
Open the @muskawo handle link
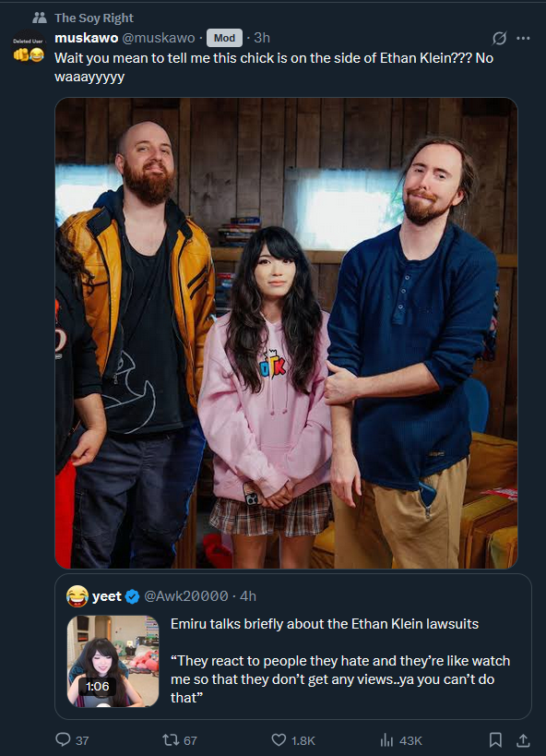coord(159,38)
